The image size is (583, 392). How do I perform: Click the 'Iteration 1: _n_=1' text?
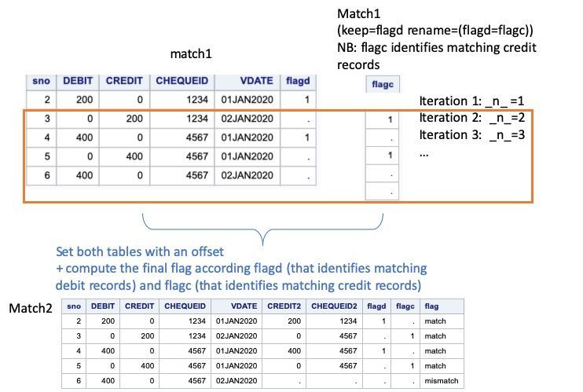click(x=471, y=101)
